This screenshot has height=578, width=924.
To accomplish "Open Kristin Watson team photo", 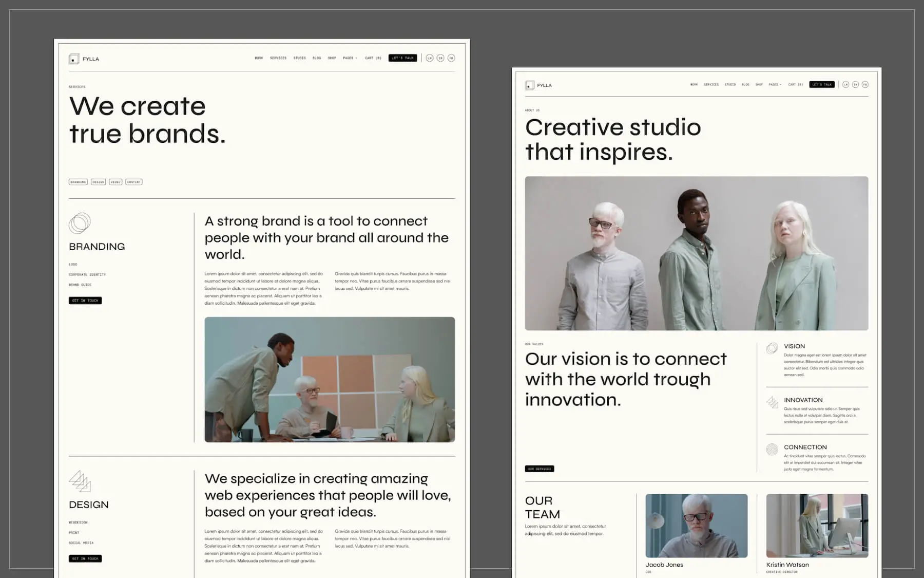I will [x=817, y=526].
